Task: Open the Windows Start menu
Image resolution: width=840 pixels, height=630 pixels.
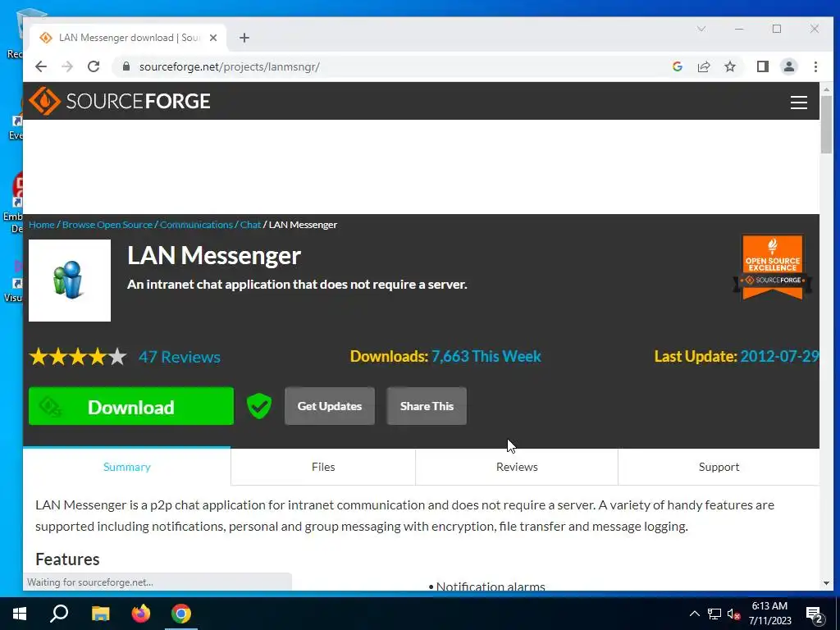Action: pyautogui.click(x=20, y=614)
